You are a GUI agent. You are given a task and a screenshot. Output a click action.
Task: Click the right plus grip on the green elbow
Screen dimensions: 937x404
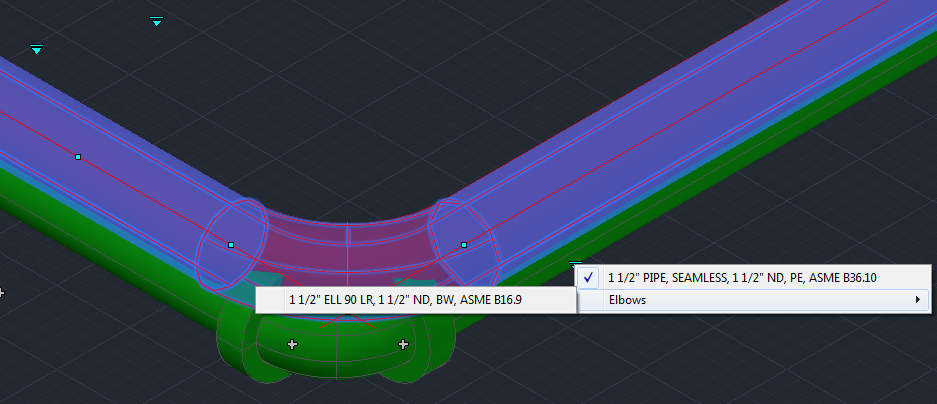(403, 344)
